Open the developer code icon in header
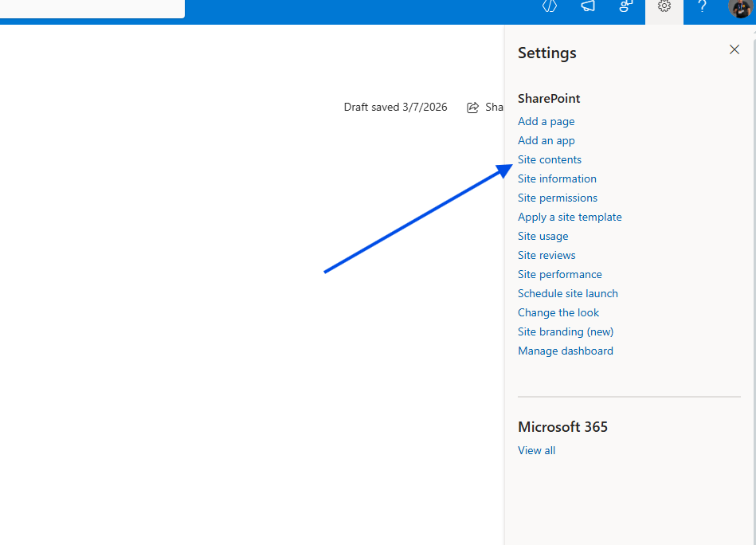The image size is (756, 545). pos(550,7)
